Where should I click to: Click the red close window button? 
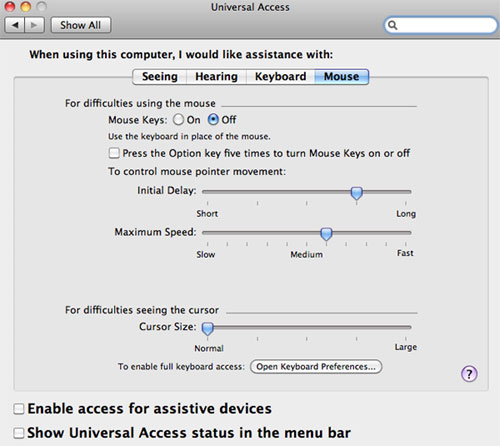click(x=10, y=6)
